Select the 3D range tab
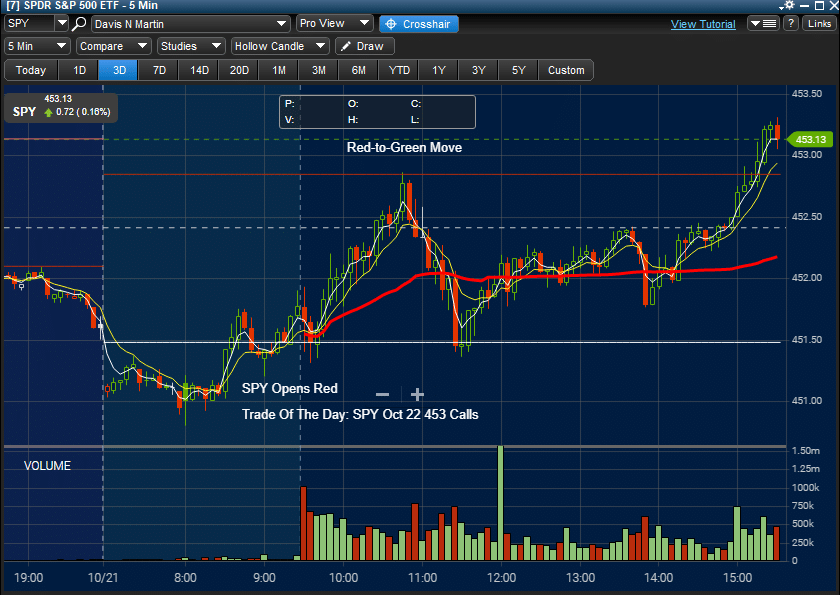The image size is (840, 595). pos(119,70)
